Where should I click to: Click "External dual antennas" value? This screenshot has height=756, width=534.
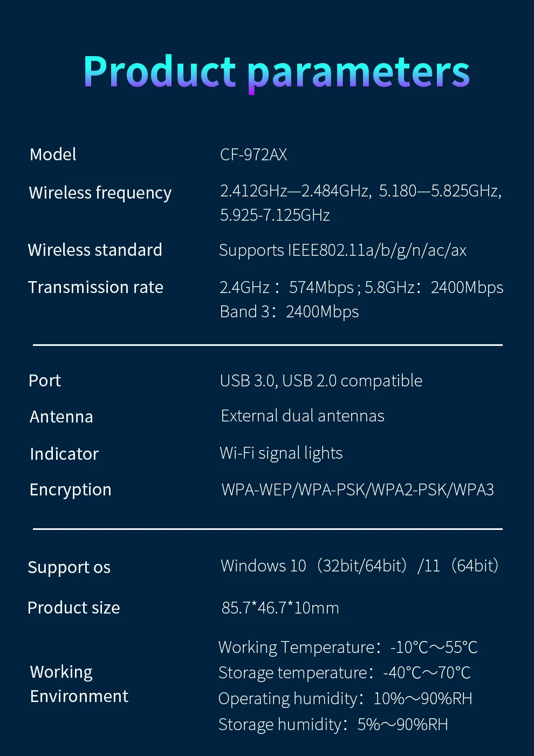(x=303, y=416)
